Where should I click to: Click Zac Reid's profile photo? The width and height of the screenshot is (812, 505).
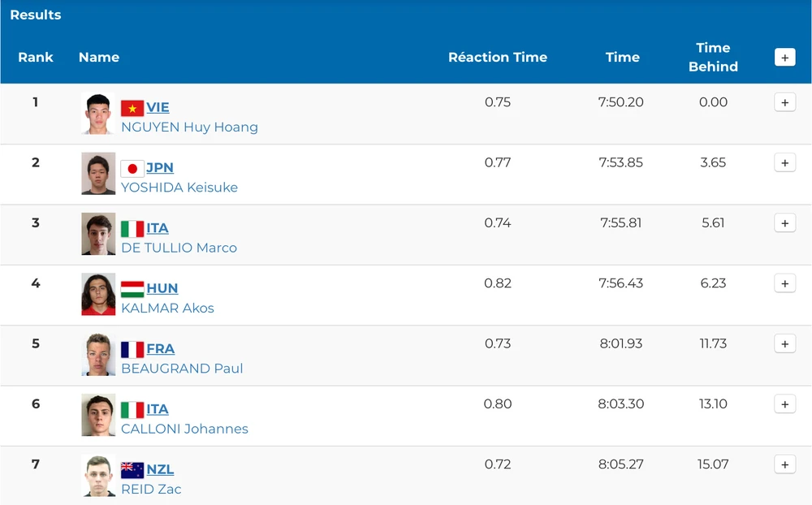pos(98,476)
